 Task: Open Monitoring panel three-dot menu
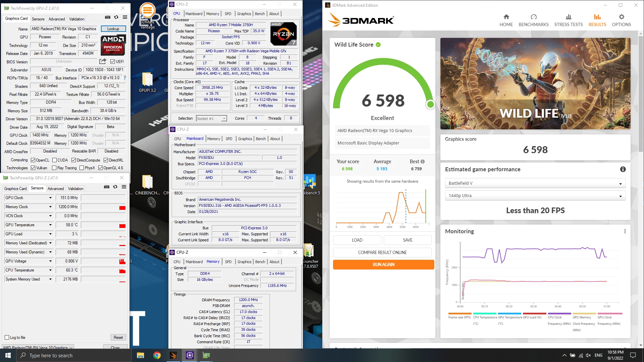pos(625,231)
